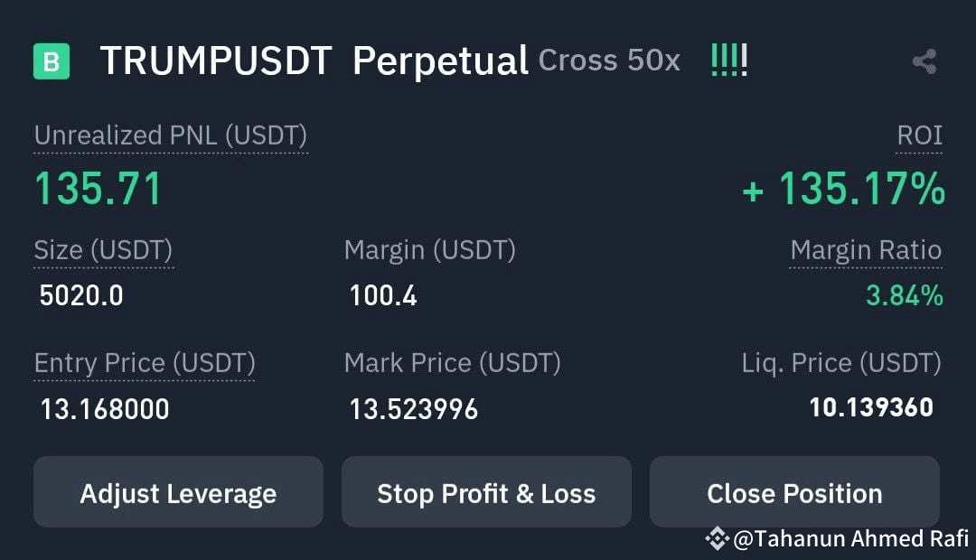Tap the Cross 50x leverage label
The image size is (976, 560).
[609, 61]
